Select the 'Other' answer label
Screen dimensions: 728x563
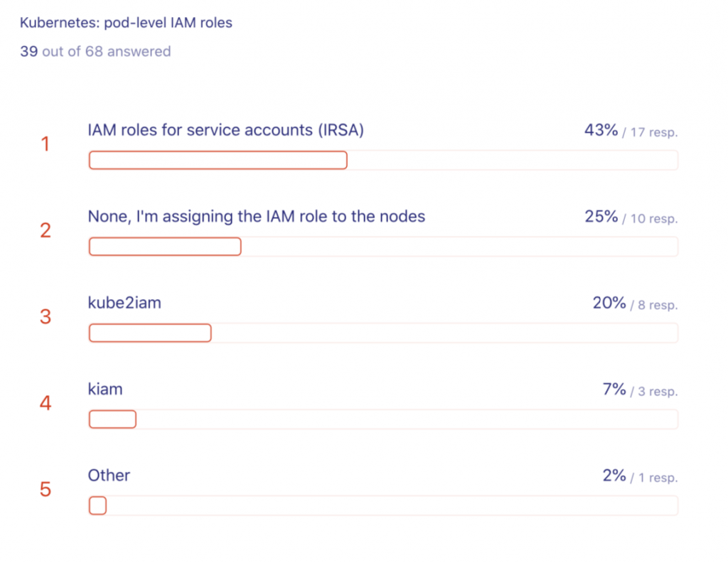coord(109,476)
